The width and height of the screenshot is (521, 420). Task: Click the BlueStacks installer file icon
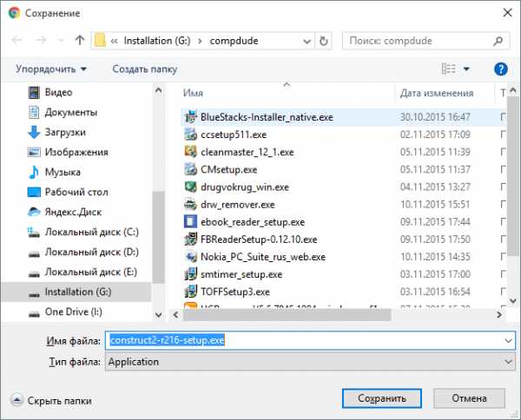tap(191, 117)
